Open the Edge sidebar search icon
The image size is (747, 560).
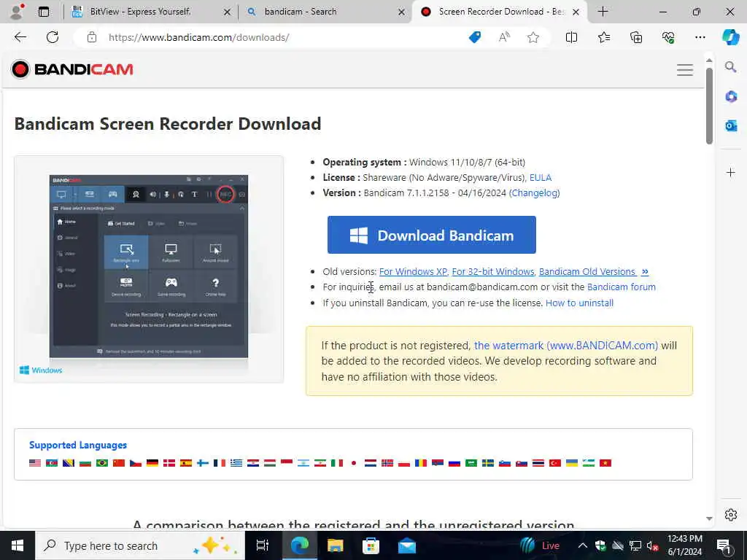731,66
